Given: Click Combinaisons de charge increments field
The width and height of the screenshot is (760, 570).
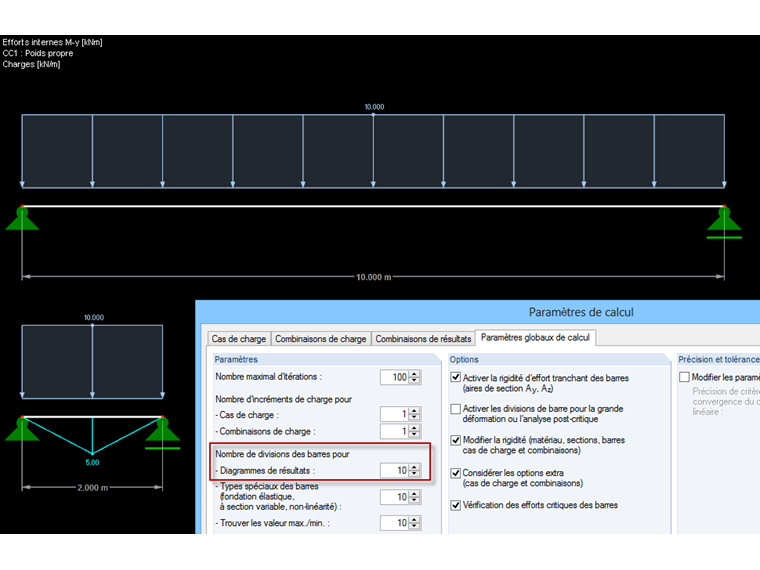Looking at the screenshot, I should pos(395,431).
